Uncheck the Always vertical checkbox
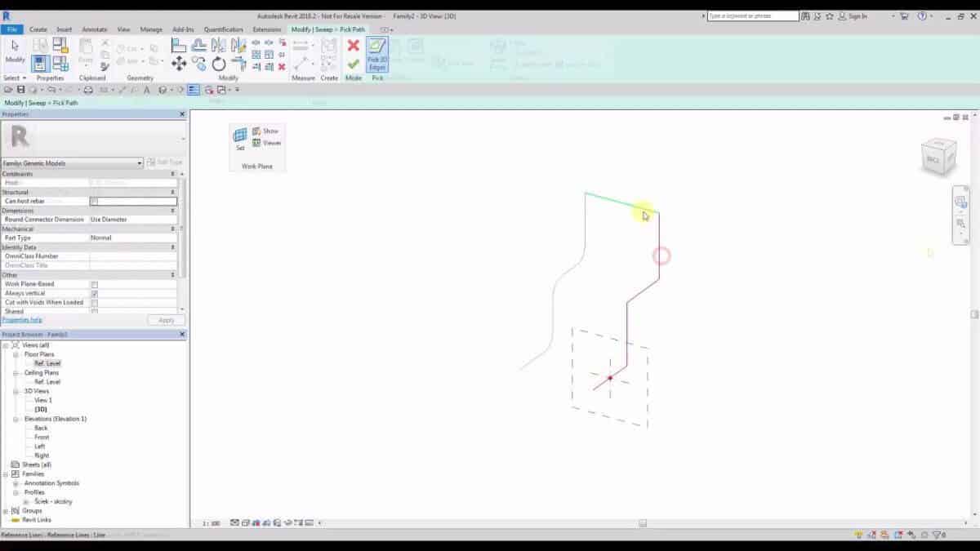 pyautogui.click(x=95, y=293)
